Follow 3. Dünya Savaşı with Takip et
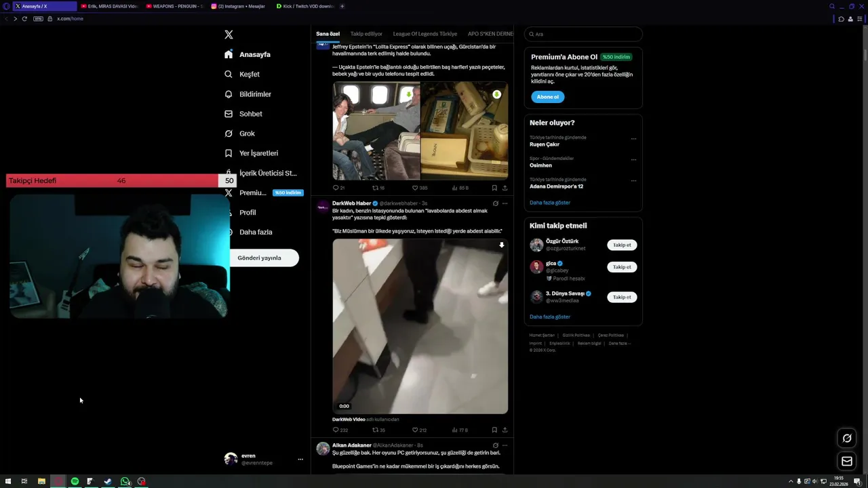Viewport: 868px width, 488px height. pos(622,297)
